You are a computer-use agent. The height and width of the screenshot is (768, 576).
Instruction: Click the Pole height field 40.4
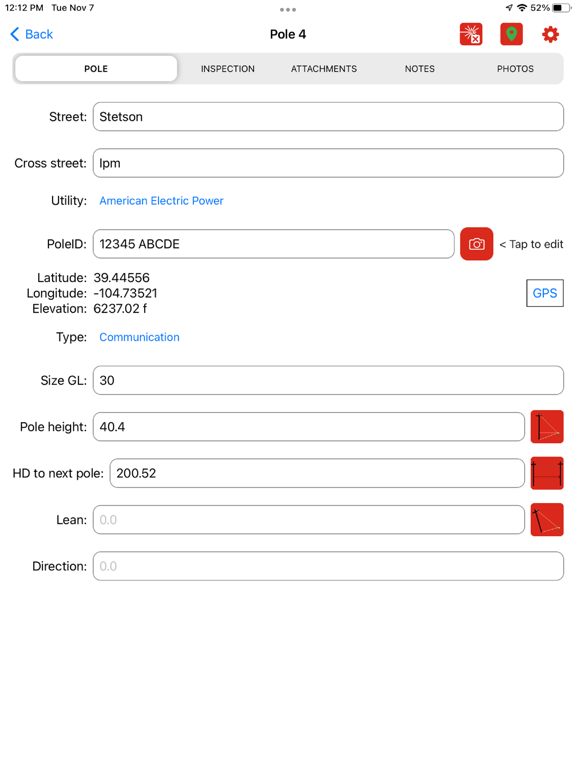pyautogui.click(x=309, y=427)
